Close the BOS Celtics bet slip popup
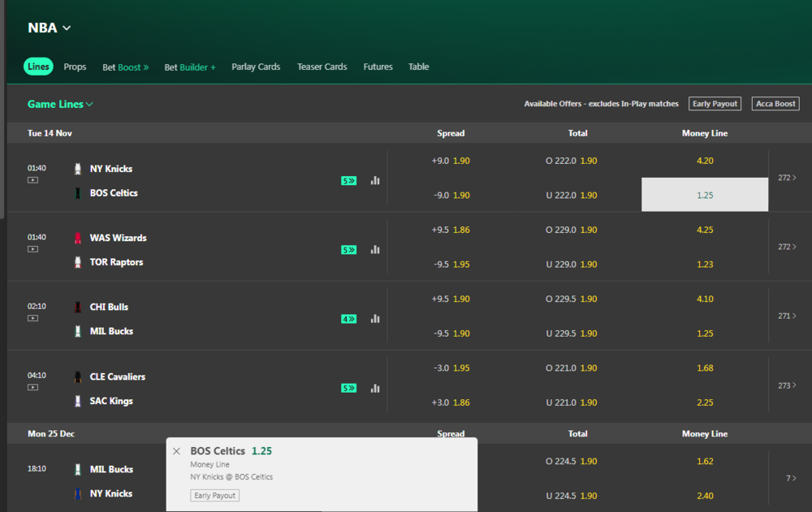 point(177,451)
